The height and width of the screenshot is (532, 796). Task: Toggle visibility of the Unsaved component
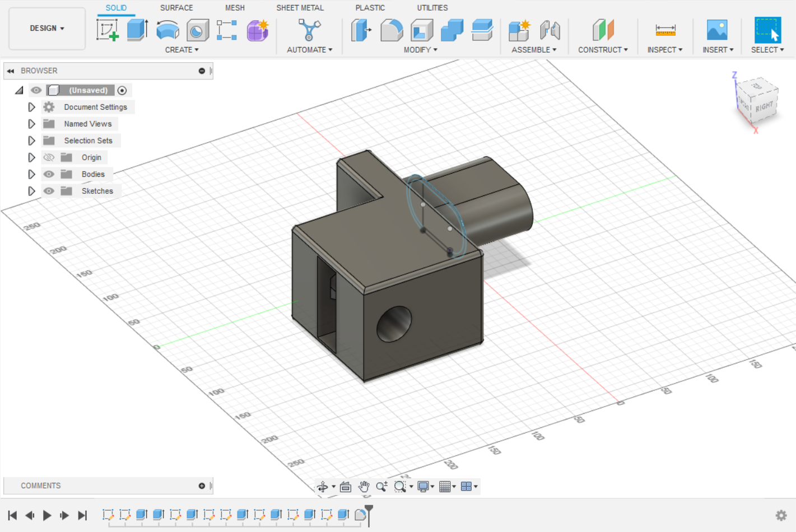pyautogui.click(x=36, y=90)
